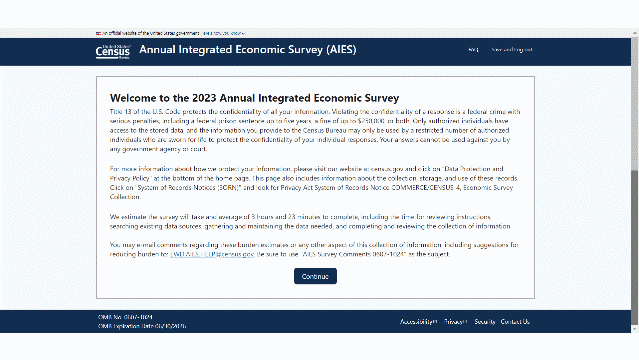Select Save and log out in the header
The height and width of the screenshot is (360, 639).
512,50
